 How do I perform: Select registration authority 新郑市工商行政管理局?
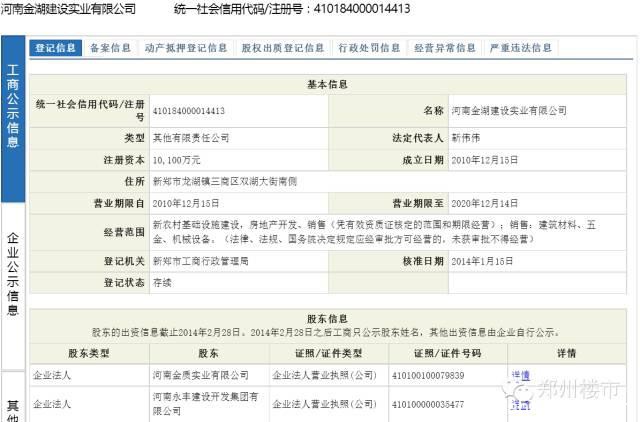tap(200, 261)
